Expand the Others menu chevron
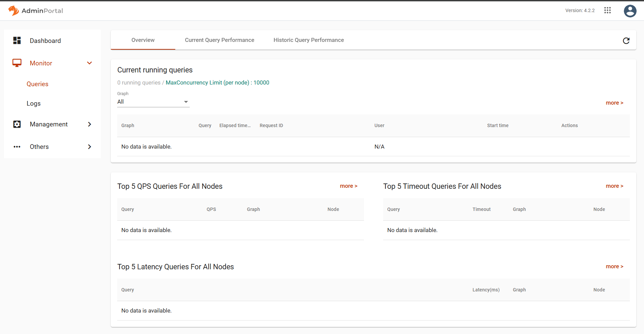644x334 pixels. coord(89,147)
